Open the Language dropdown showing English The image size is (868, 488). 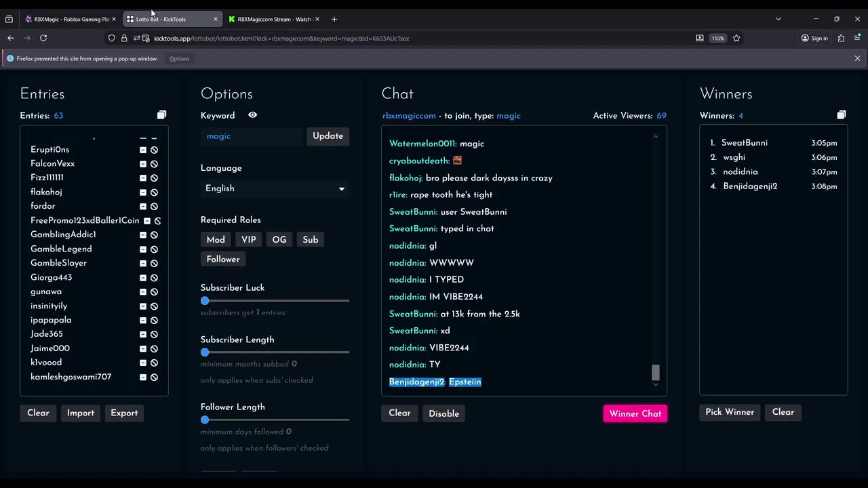275,188
